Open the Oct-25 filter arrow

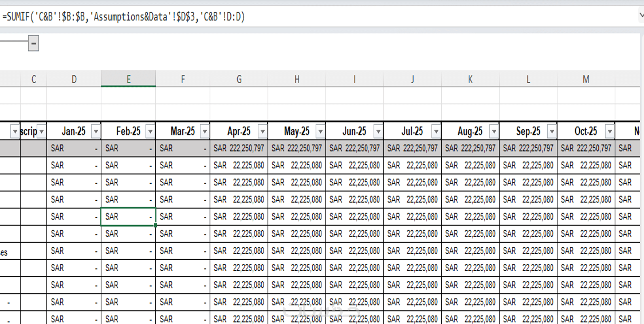pyautogui.click(x=609, y=132)
